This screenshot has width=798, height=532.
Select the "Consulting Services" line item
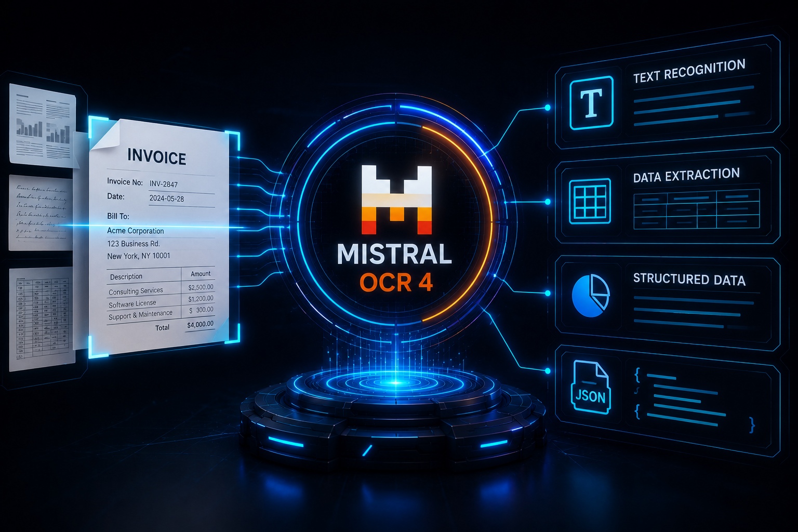[136, 291]
